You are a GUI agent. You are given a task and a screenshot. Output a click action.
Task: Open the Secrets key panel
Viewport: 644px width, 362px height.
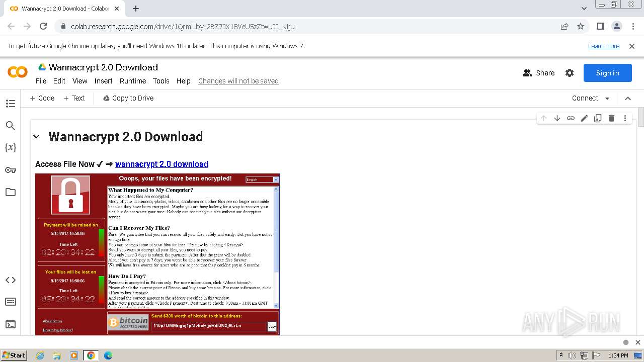(x=10, y=170)
